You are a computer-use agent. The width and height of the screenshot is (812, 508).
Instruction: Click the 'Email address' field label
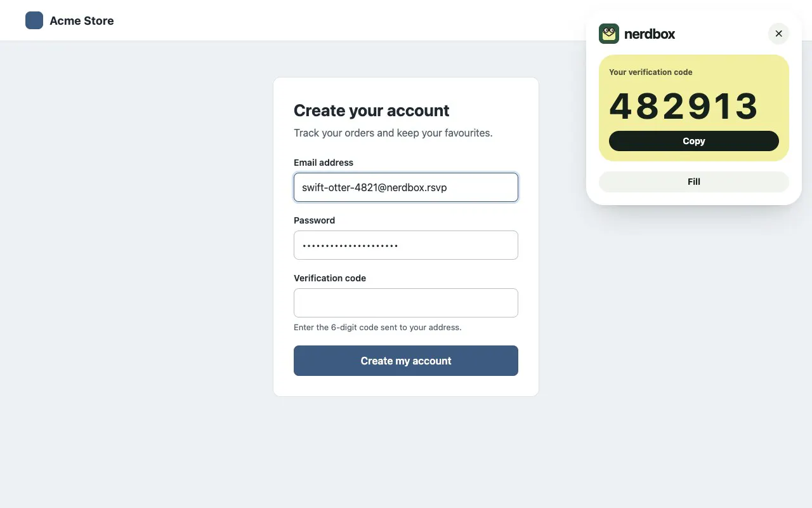pos(324,163)
